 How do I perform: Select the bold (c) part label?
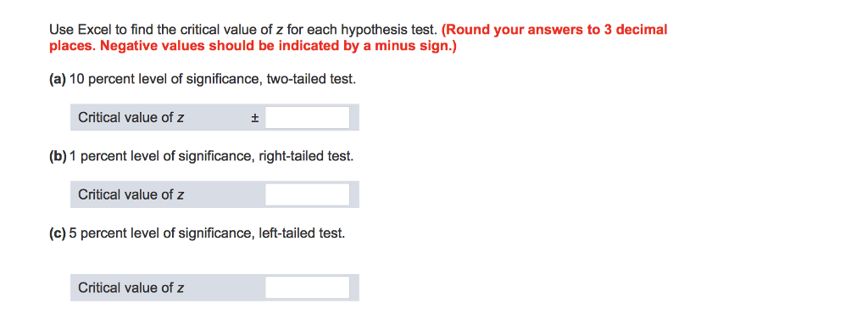tap(58, 234)
